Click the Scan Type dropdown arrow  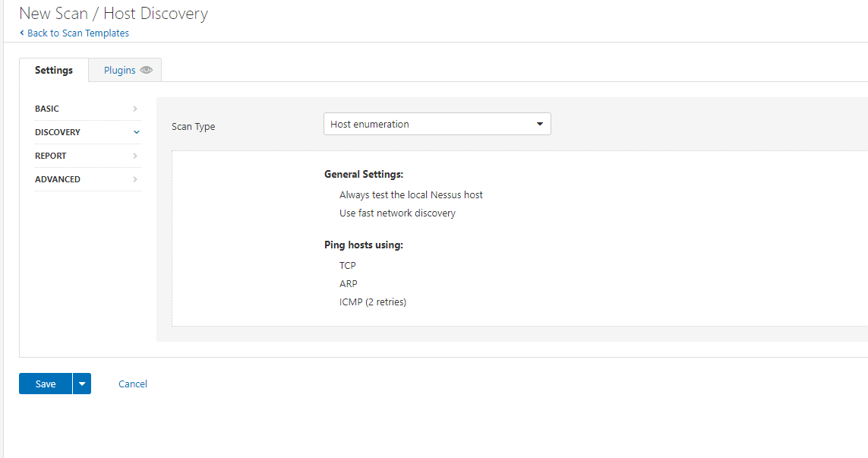[540, 124]
